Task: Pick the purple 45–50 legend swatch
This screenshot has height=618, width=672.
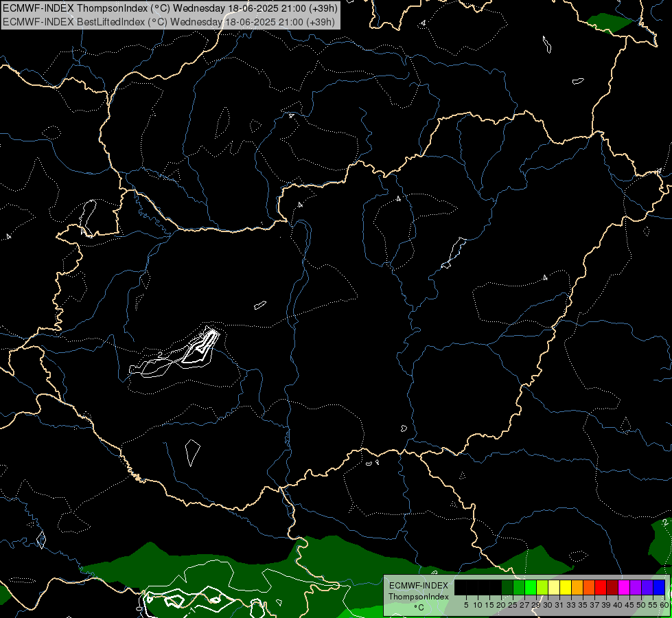Action: tap(636, 587)
